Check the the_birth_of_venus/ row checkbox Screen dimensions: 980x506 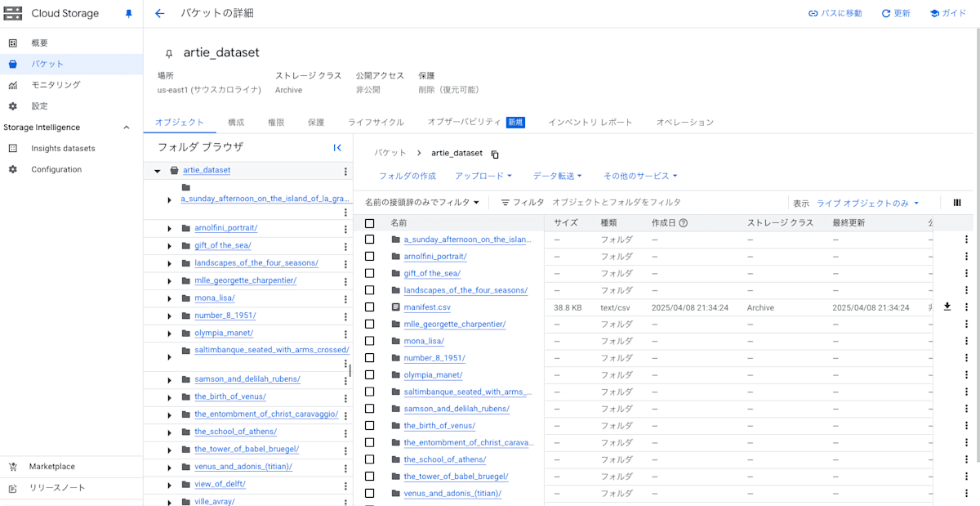pos(370,426)
